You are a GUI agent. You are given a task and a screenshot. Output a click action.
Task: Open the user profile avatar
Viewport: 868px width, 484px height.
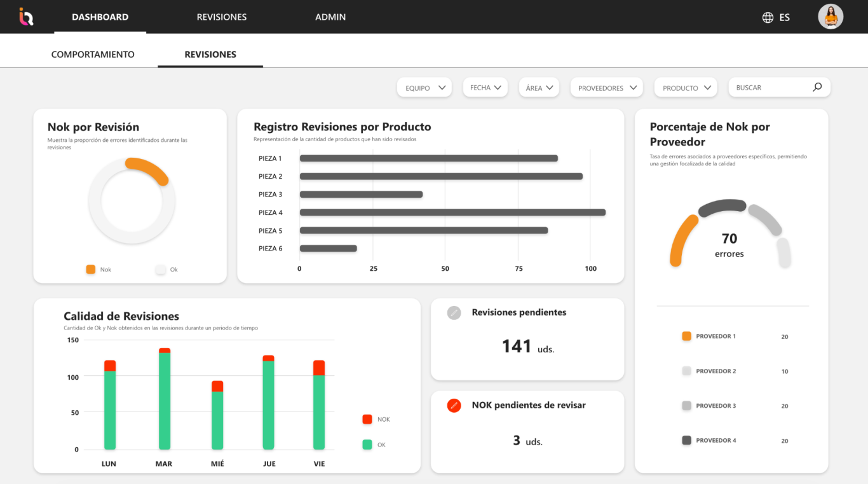830,17
